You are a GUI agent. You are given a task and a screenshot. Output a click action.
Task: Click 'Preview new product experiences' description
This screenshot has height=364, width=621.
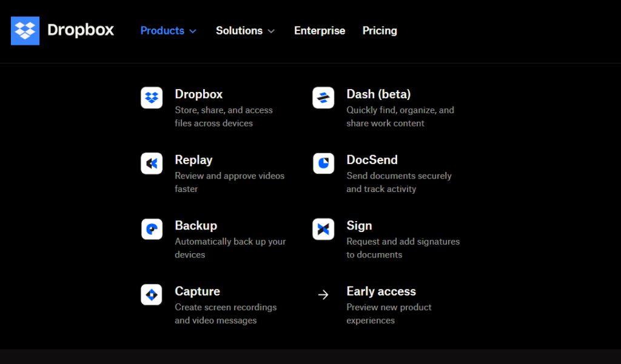tap(389, 314)
